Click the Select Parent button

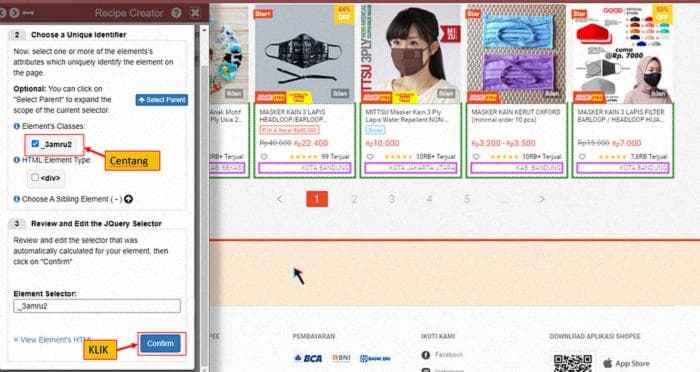(162, 100)
